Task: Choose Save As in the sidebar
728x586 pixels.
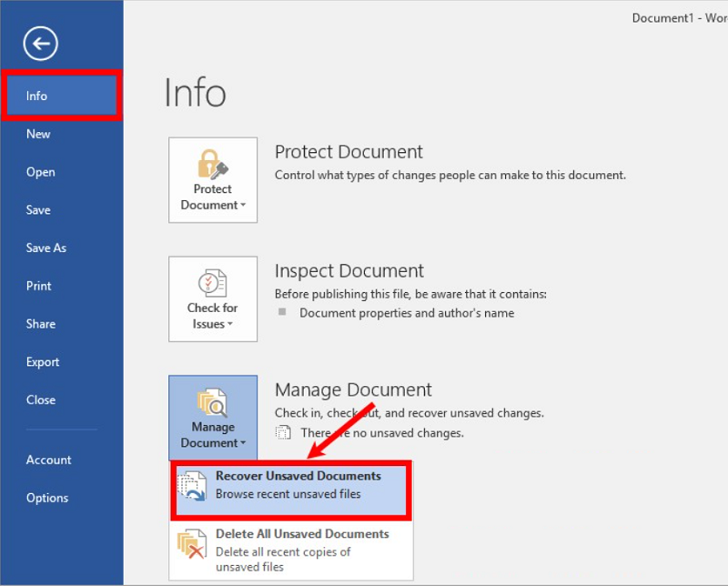Action: (45, 248)
